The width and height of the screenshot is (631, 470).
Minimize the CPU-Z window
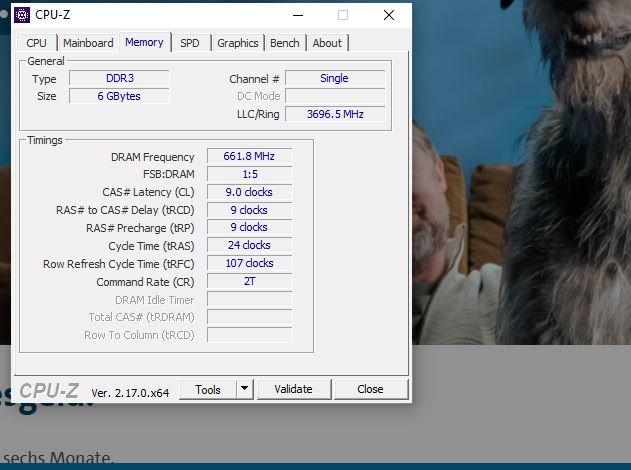(298, 15)
